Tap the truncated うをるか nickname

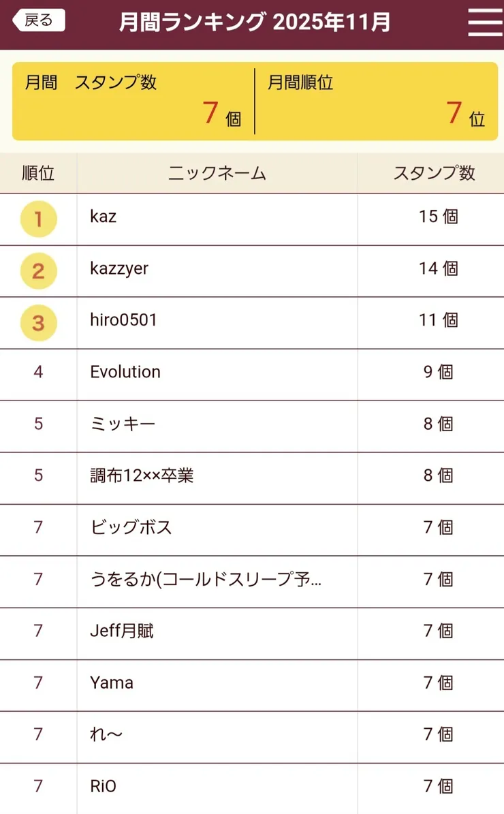pyautogui.click(x=206, y=579)
